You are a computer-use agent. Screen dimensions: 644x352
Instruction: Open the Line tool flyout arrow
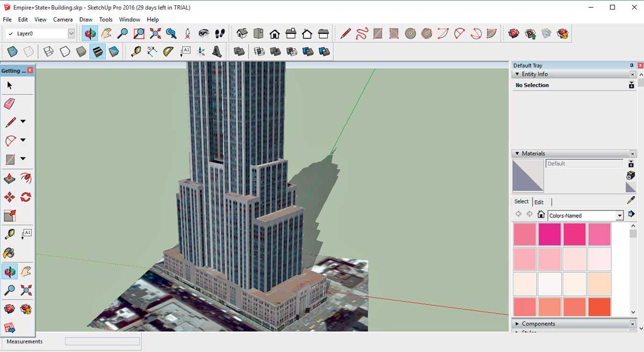coord(23,121)
